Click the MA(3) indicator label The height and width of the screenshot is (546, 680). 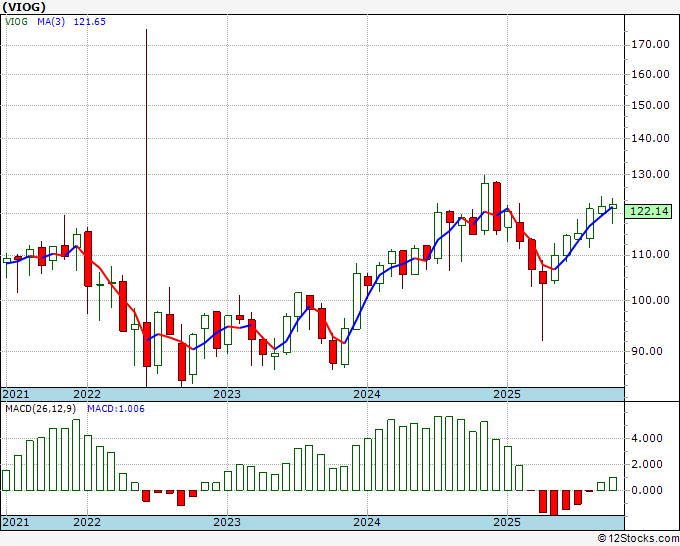51,22
